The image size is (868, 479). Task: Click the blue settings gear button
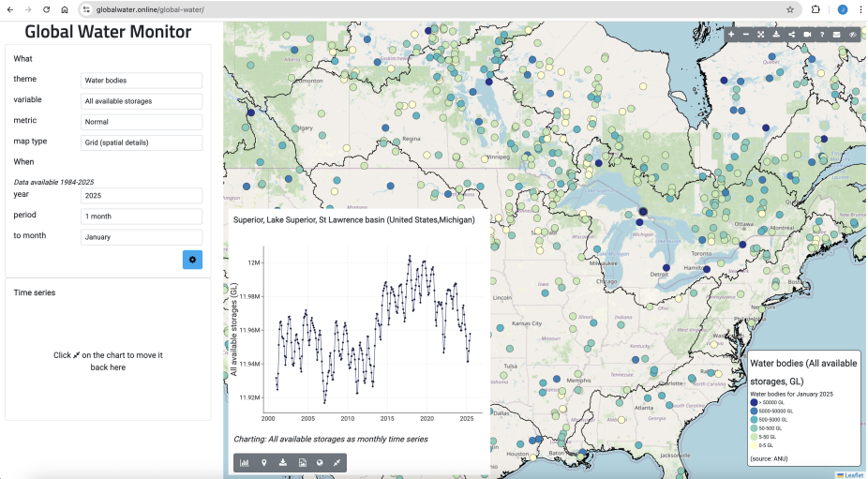[x=192, y=260]
